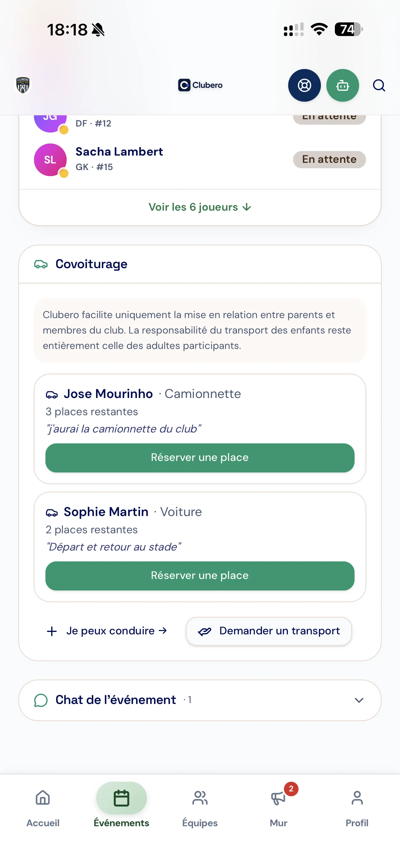Viewport: 400px width, 868px height.
Task: Reserve a seat with Jose Mourinho
Action: tap(200, 458)
